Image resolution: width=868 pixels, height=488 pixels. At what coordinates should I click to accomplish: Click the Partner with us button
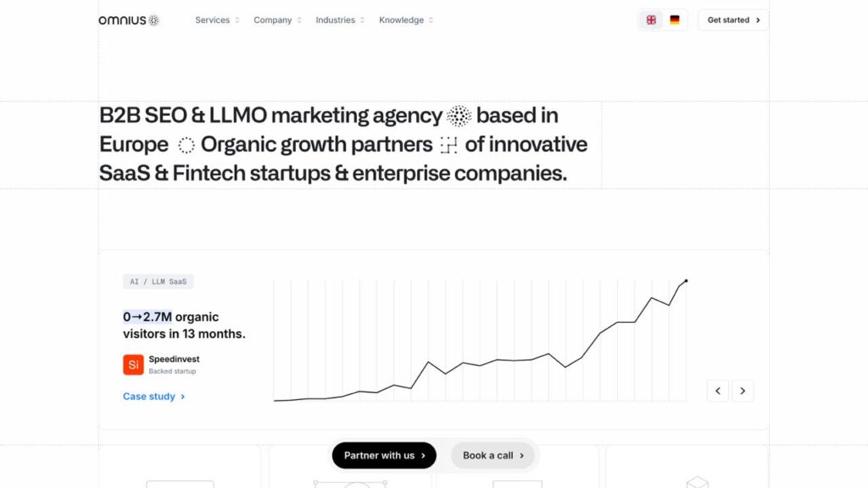click(383, 455)
